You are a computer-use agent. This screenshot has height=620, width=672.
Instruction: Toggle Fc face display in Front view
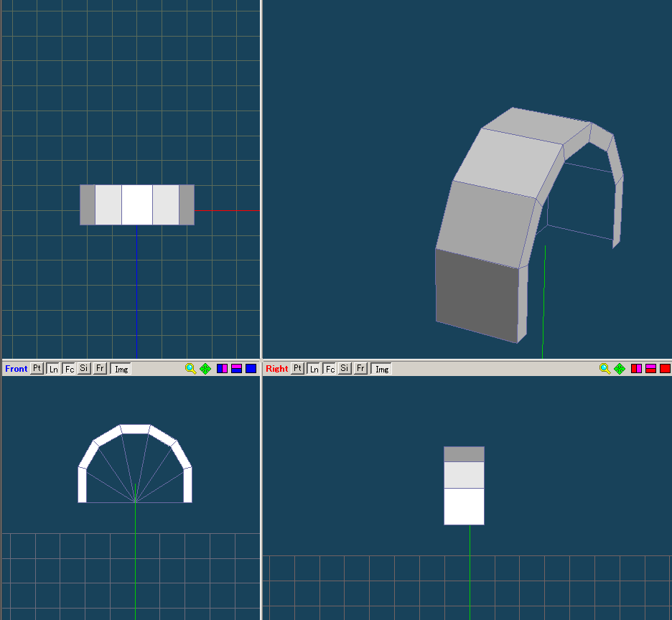tap(69, 369)
